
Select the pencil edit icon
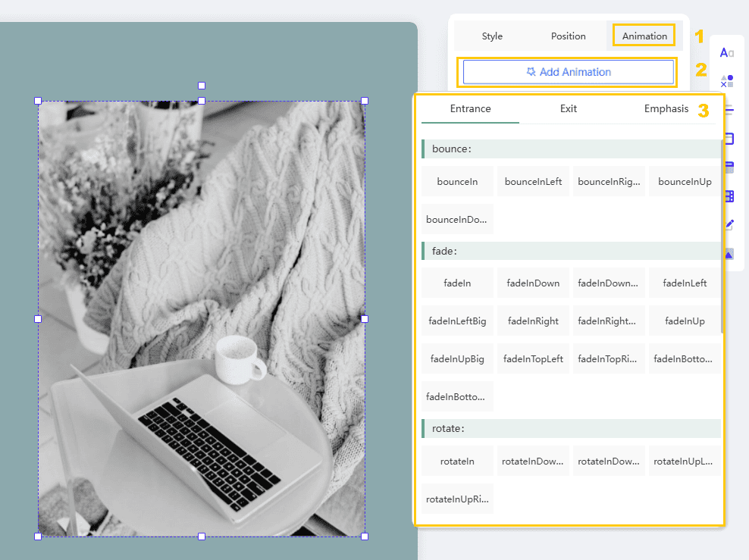(x=729, y=225)
